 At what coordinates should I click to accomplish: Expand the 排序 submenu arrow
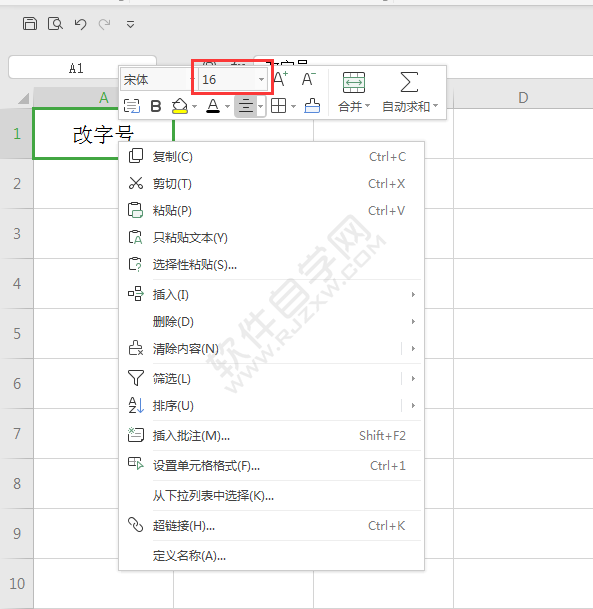coord(413,405)
